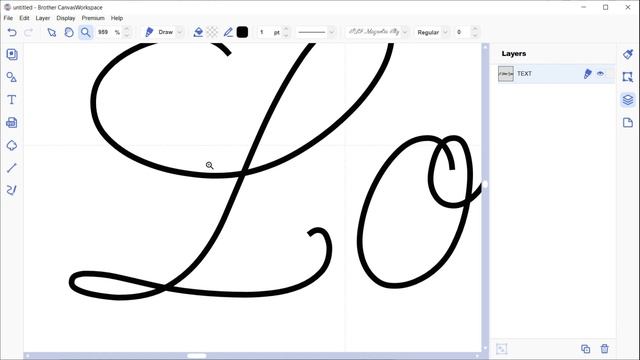Viewport: 640px width, 360px height.
Task: Open the Display menu
Action: (x=66, y=18)
